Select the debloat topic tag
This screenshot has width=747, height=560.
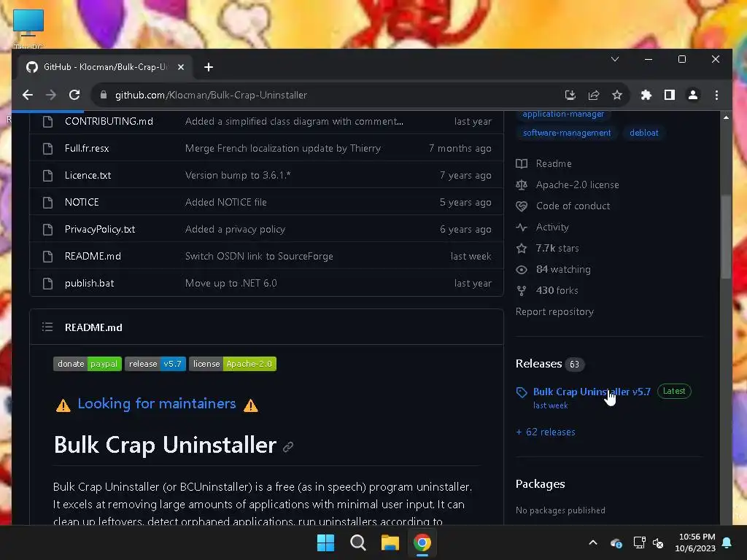(x=643, y=133)
